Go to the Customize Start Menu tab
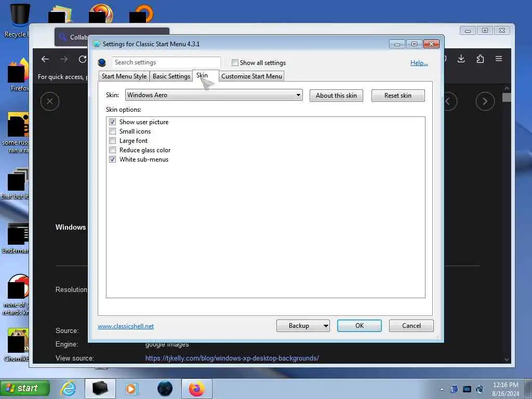Image resolution: width=532 pixels, height=399 pixels. pyautogui.click(x=252, y=76)
